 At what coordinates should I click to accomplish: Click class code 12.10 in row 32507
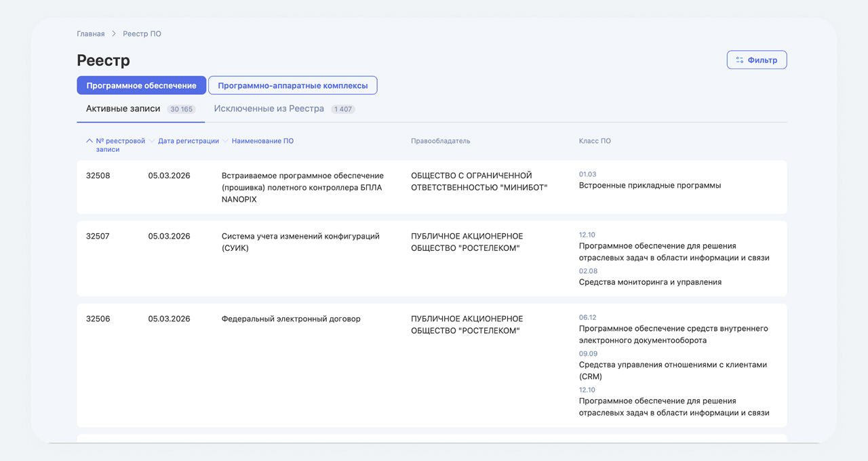587,235
